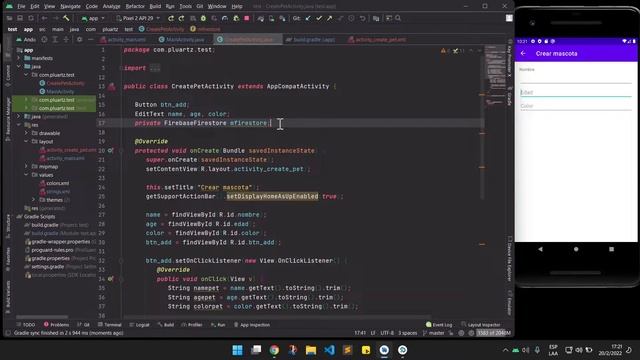Tap the emulator Recents square navigation button
The height and width of the screenshot is (360, 640).
pyautogui.click(x=611, y=249)
